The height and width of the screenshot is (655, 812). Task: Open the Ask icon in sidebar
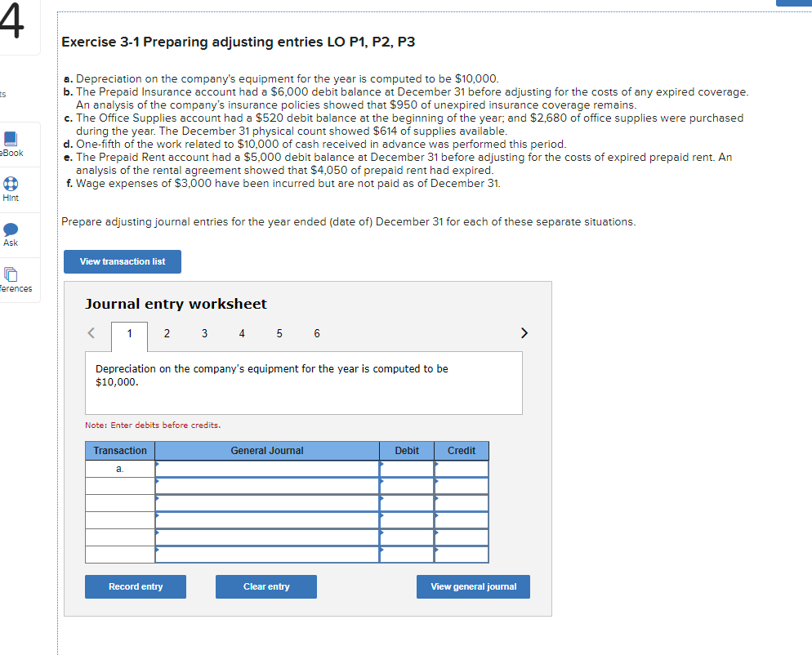point(10,230)
